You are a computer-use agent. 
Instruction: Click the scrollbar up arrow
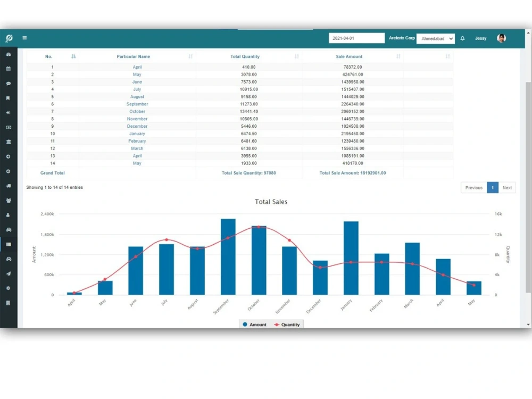pos(528,32)
